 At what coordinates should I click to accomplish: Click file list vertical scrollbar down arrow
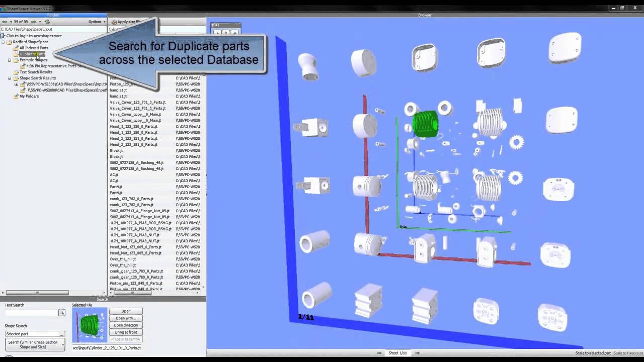203,287
